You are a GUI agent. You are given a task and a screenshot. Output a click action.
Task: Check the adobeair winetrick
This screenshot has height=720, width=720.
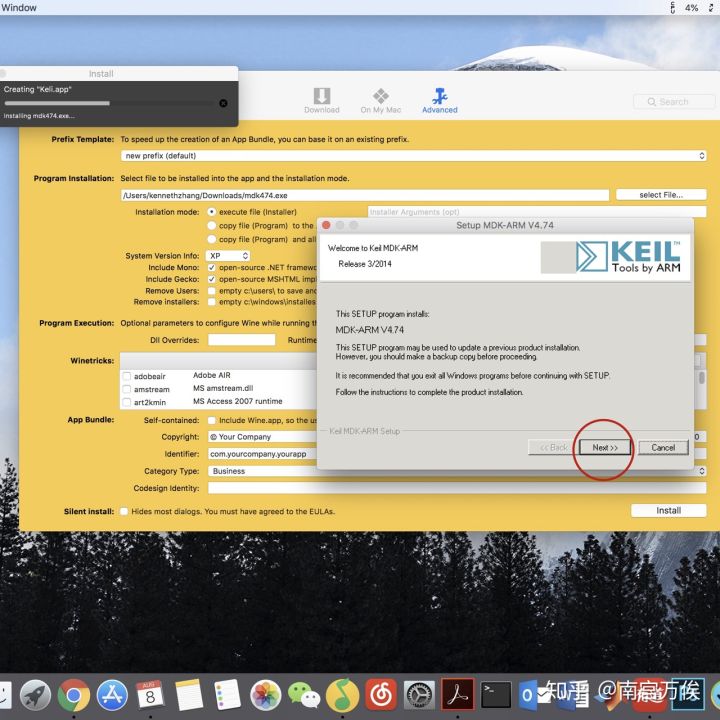tap(127, 376)
